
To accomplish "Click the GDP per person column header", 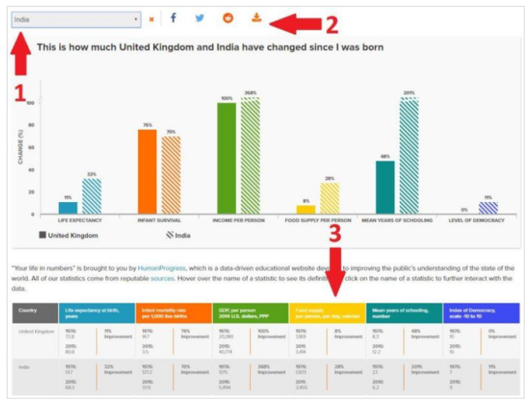I will click(249, 313).
